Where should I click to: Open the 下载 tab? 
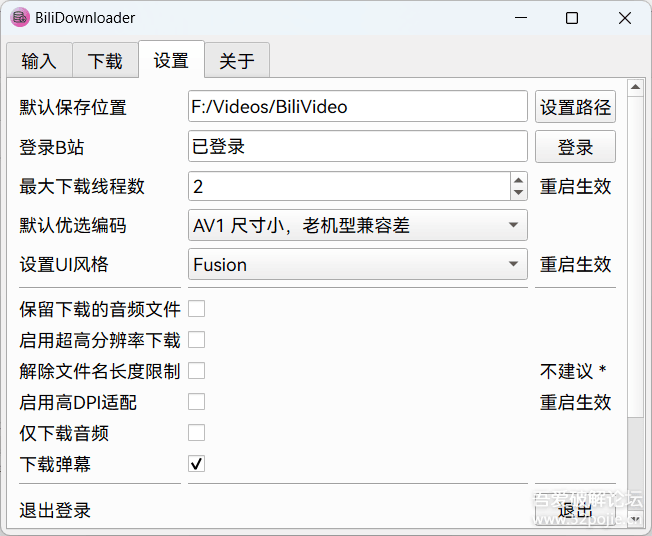(x=105, y=61)
